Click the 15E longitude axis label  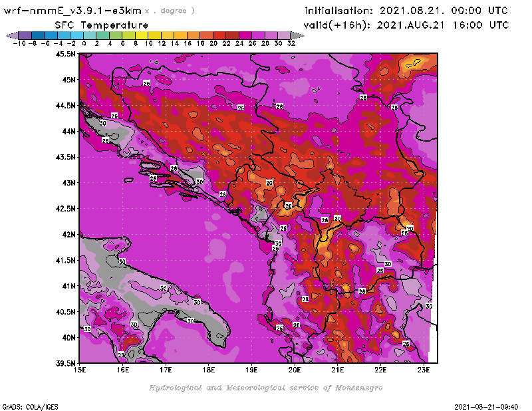[80, 370]
